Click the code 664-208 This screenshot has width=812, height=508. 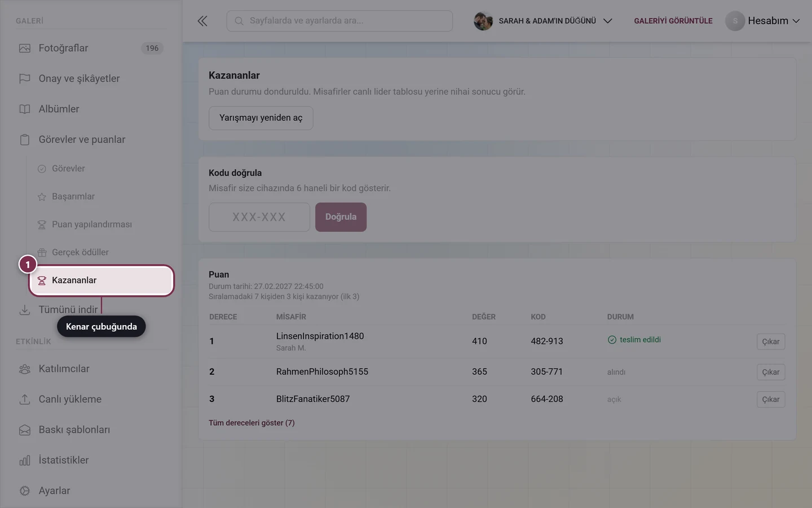(547, 399)
